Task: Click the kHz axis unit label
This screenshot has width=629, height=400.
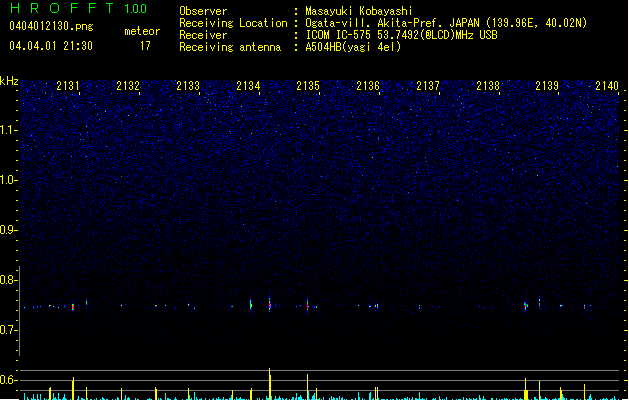Action: point(9,81)
